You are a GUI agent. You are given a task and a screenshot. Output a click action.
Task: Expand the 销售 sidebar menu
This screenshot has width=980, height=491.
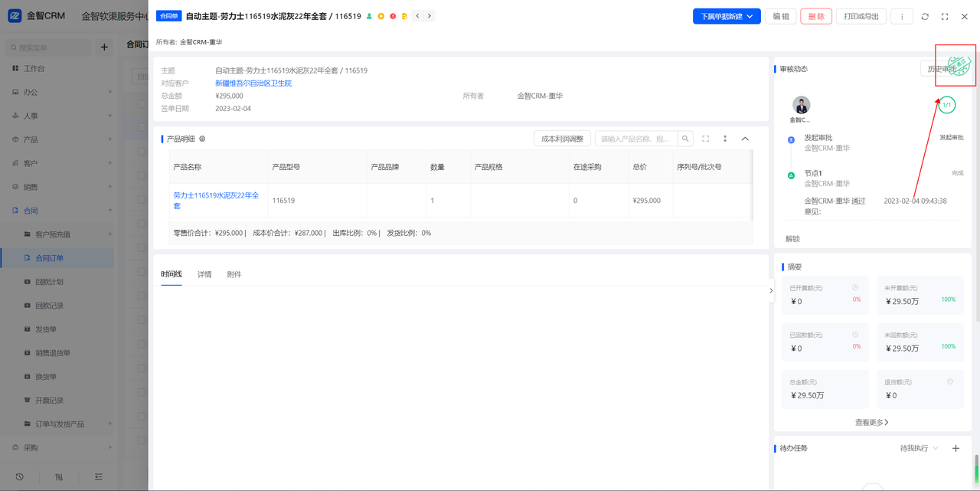(57, 187)
